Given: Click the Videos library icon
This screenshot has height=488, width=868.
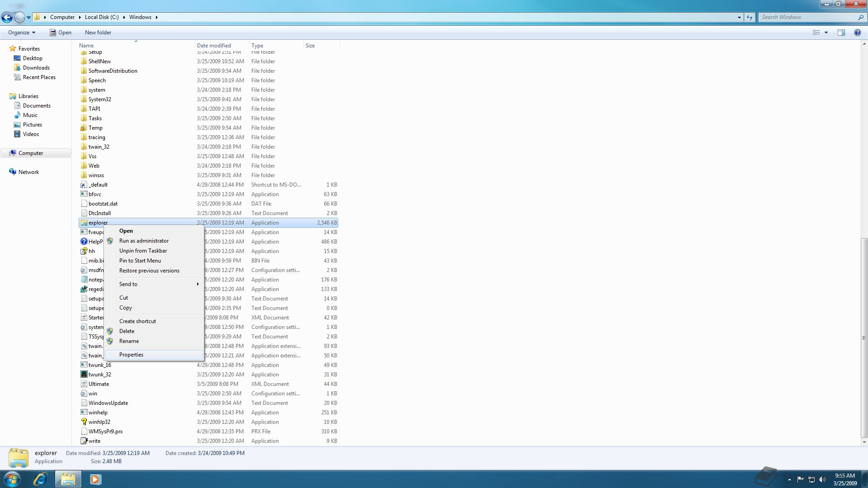Looking at the screenshot, I should point(17,134).
